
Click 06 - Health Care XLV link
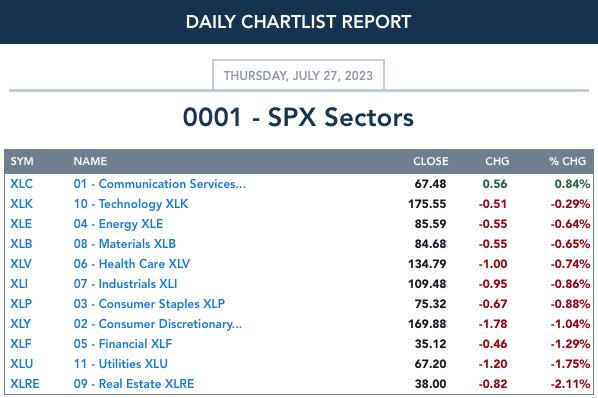tap(132, 264)
